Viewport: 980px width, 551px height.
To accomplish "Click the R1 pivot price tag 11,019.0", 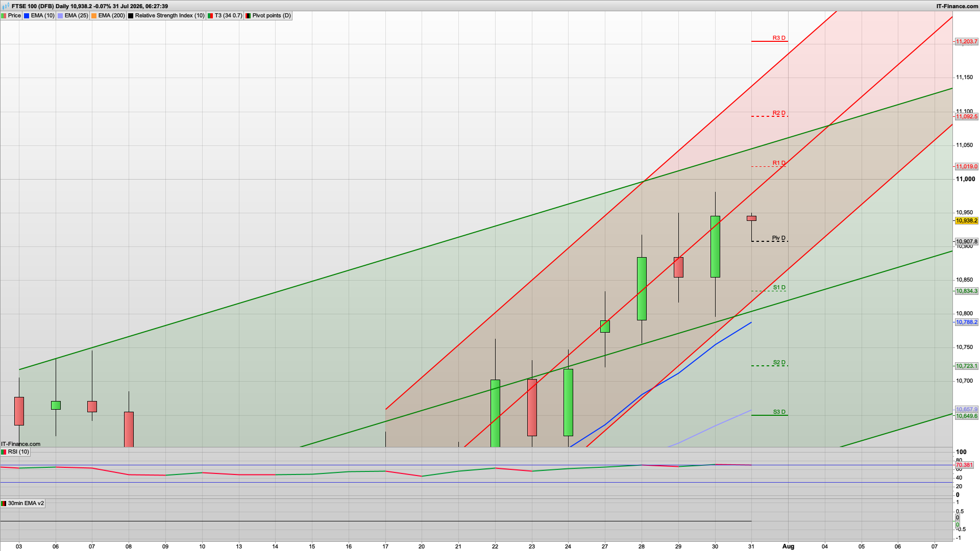I will coord(967,167).
